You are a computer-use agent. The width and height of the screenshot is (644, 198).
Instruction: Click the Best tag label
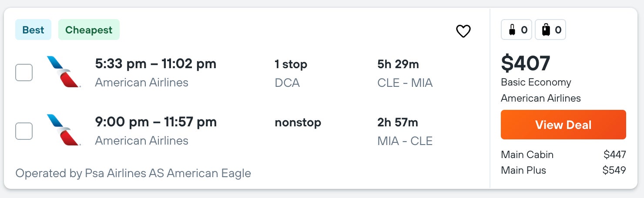(33, 30)
